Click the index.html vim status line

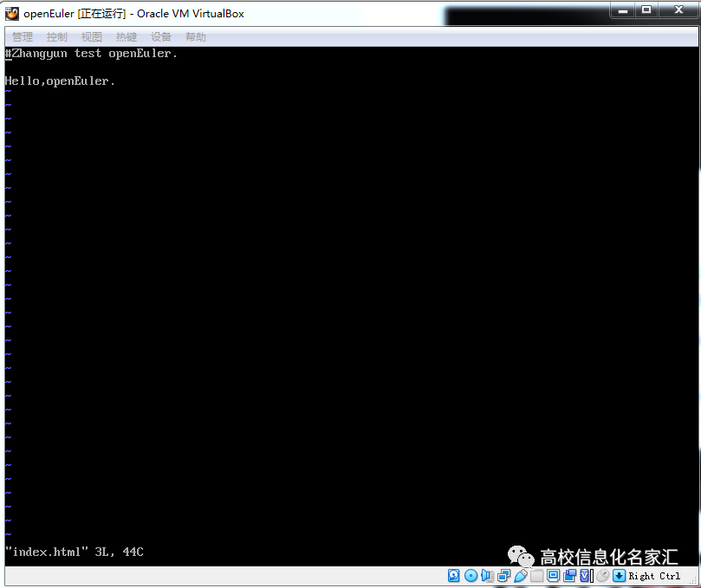[74, 552]
